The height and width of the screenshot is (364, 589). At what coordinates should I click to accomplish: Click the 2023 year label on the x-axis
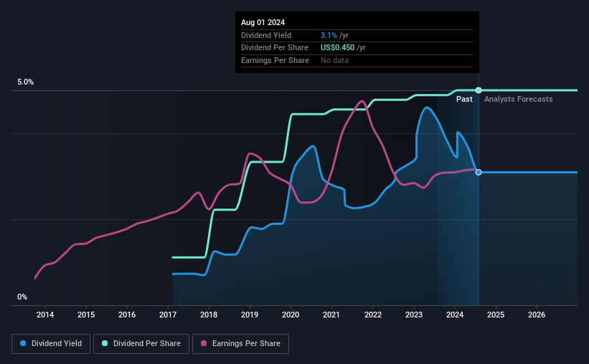414,315
